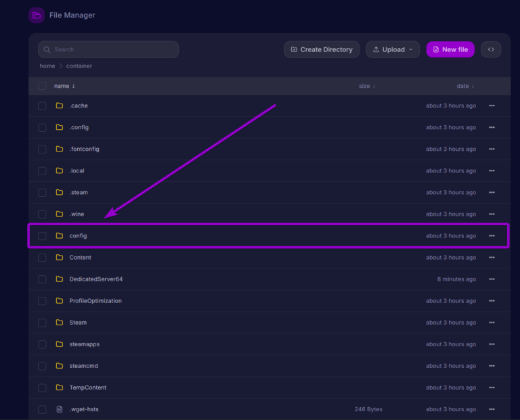Click the Create Directory button
520x420 pixels.
pos(322,49)
